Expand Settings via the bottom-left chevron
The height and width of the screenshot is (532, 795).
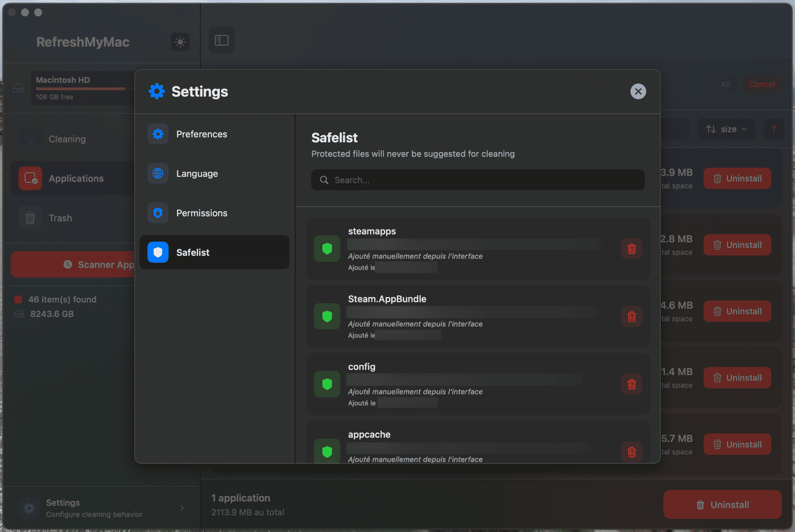click(182, 508)
